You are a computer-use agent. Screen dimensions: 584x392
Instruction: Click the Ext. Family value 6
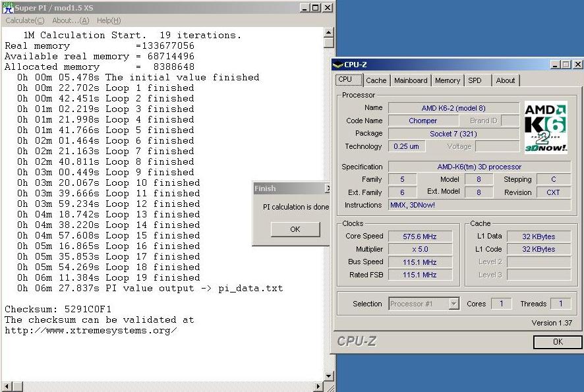click(x=402, y=192)
